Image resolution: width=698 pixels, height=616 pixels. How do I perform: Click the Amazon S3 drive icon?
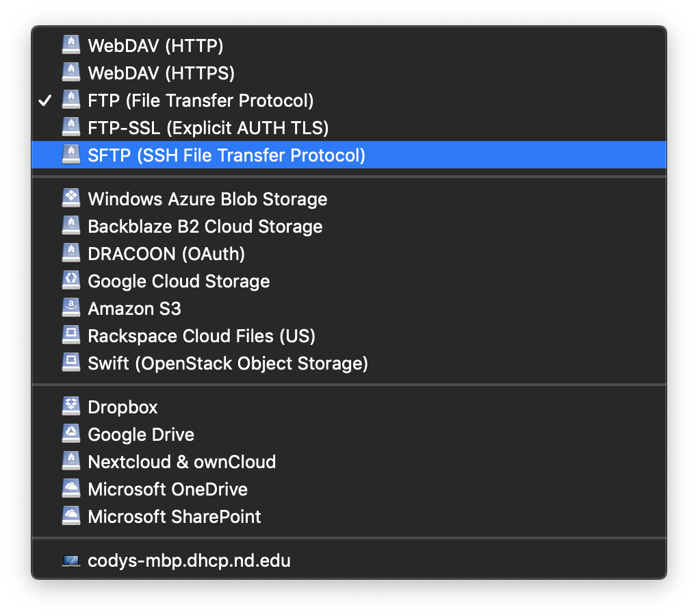[71, 308]
